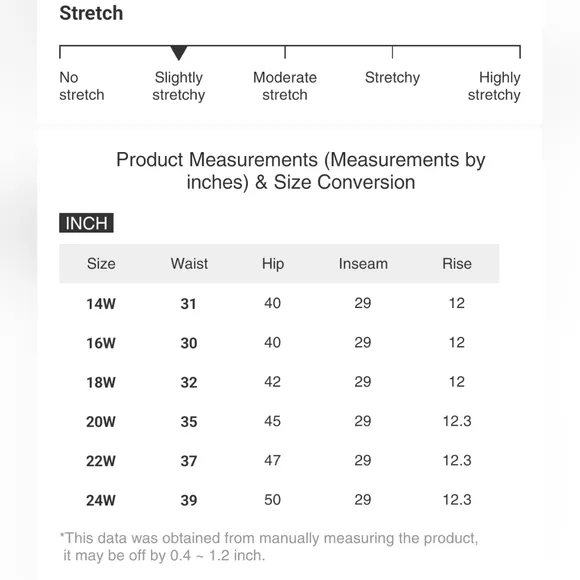The width and height of the screenshot is (580, 580).
Task: Click the Highly stretchy label
Action: 494,86
